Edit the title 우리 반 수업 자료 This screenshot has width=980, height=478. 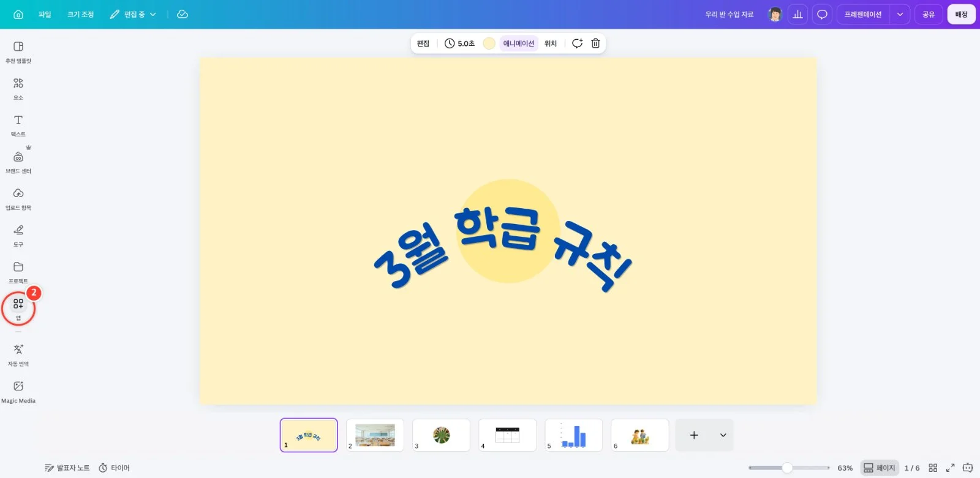tap(729, 14)
